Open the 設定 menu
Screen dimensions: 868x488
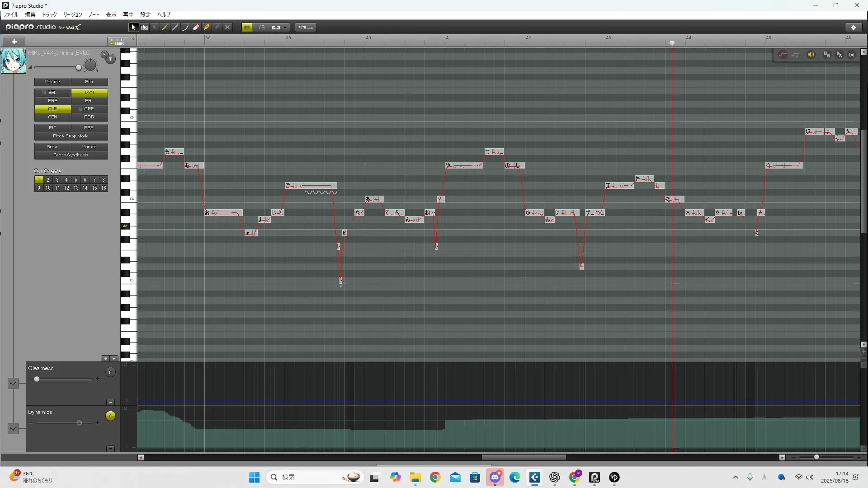[146, 15]
